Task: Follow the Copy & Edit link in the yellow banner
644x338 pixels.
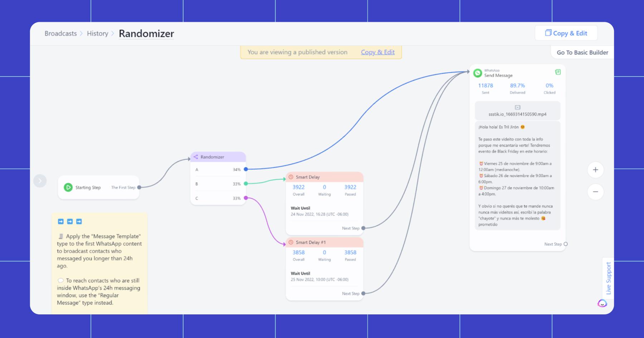Action: pos(377,52)
